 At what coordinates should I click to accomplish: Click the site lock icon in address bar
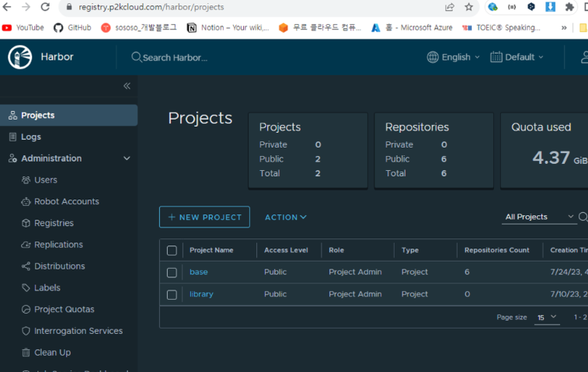[x=69, y=7]
